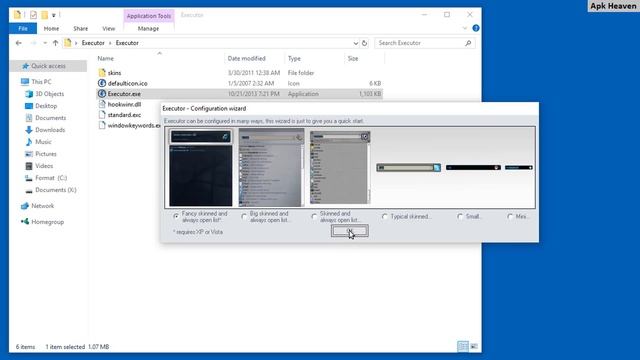Open the Desktop folder icon in sidebar
This screenshot has height=360, width=640.
[x=29, y=106]
